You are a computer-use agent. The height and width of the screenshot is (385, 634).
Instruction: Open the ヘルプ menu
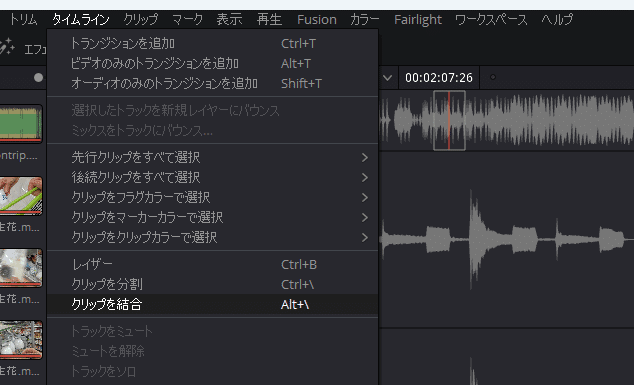[557, 19]
